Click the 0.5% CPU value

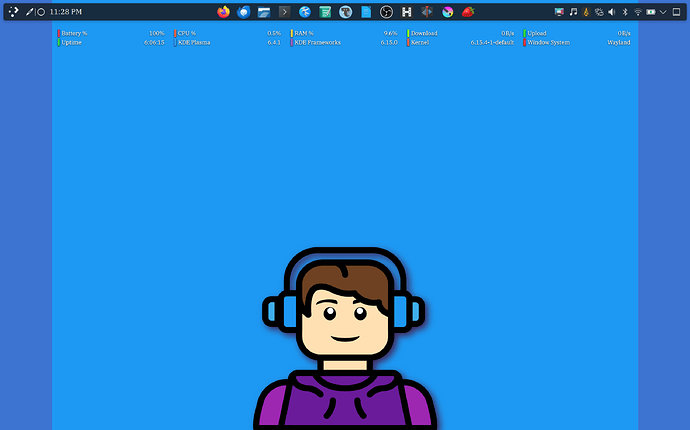pyautogui.click(x=274, y=33)
